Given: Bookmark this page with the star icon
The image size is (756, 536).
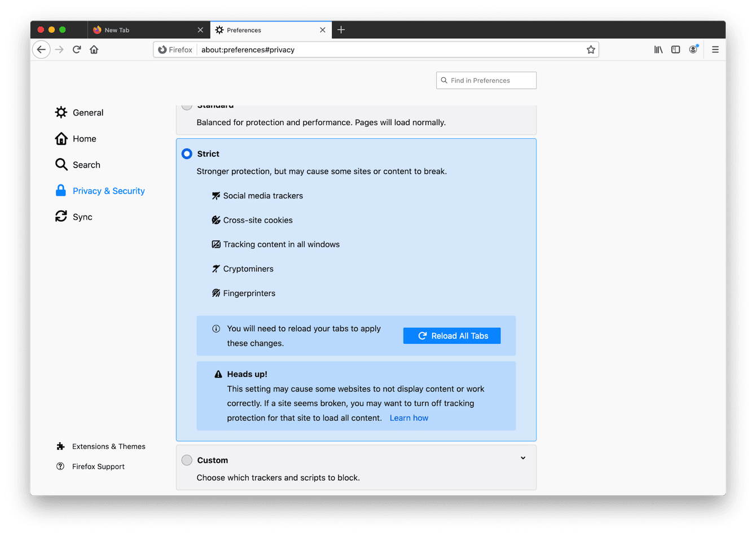Looking at the screenshot, I should (x=591, y=50).
